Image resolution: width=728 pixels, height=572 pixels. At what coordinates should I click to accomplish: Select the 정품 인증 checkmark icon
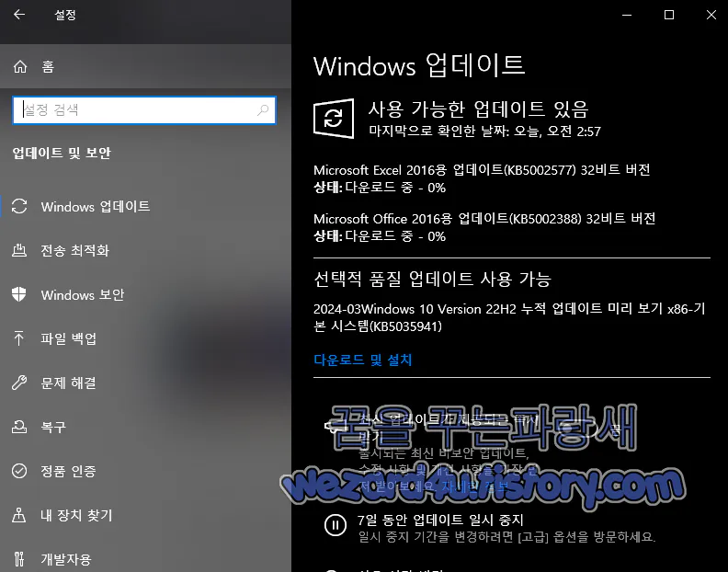pyautogui.click(x=19, y=471)
